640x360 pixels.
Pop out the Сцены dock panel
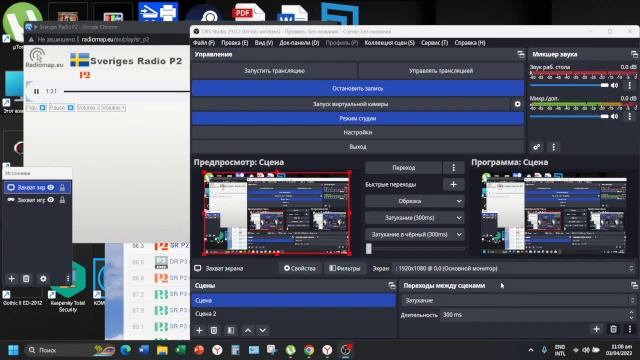pyautogui.click(x=392, y=286)
